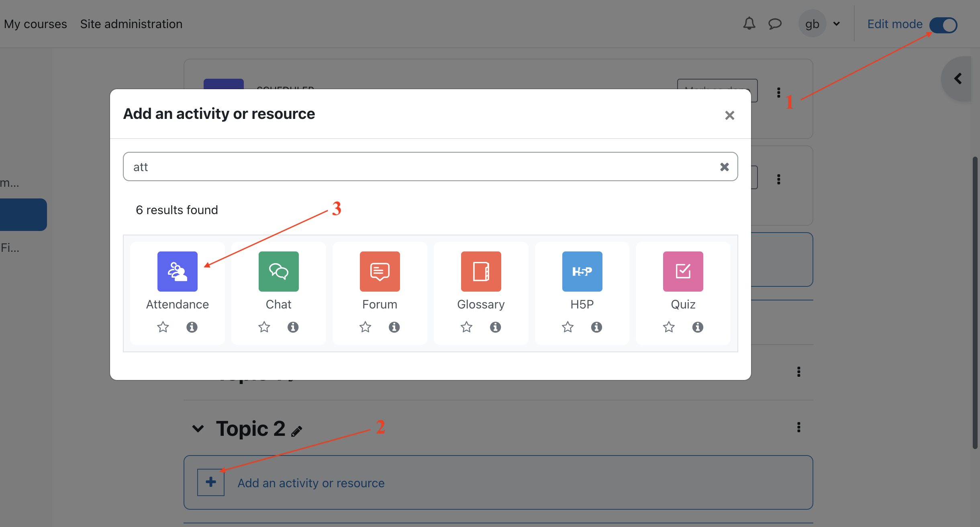This screenshot has width=980, height=527.
Task: Open notifications bell icon
Action: click(x=749, y=24)
